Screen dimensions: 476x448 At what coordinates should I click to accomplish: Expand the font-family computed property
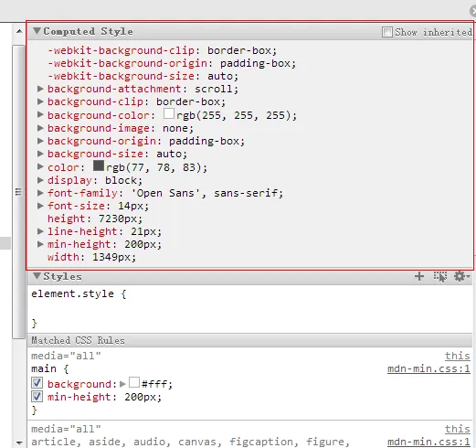[x=40, y=193]
